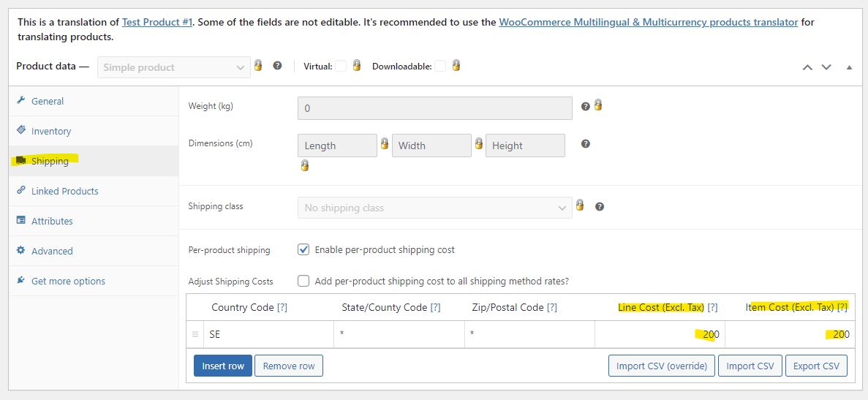Toggle the Virtual checkbox
The height and width of the screenshot is (400, 868).
click(x=341, y=67)
